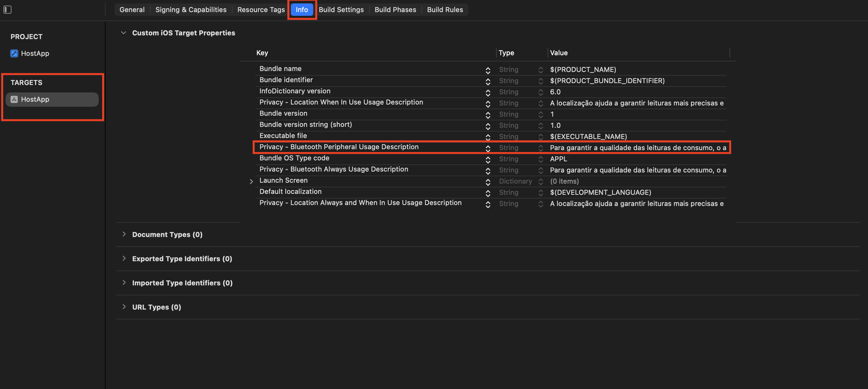868x389 pixels.
Task: Select the Bundle version string value 1.0
Action: 555,125
